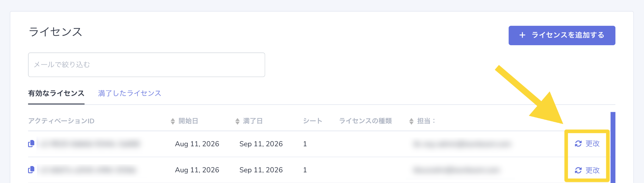
Task: Click the アクティベーションID column header
Action: tap(61, 121)
